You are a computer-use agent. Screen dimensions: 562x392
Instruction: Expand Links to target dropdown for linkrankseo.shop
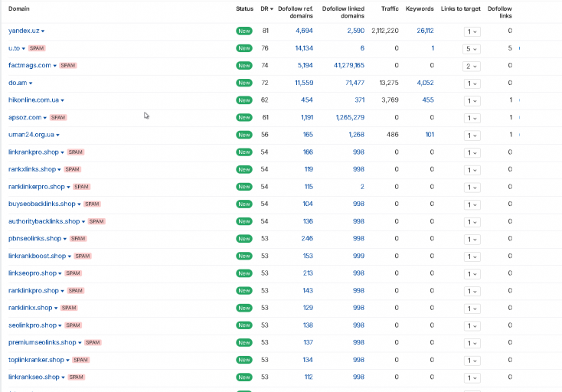coord(472,378)
